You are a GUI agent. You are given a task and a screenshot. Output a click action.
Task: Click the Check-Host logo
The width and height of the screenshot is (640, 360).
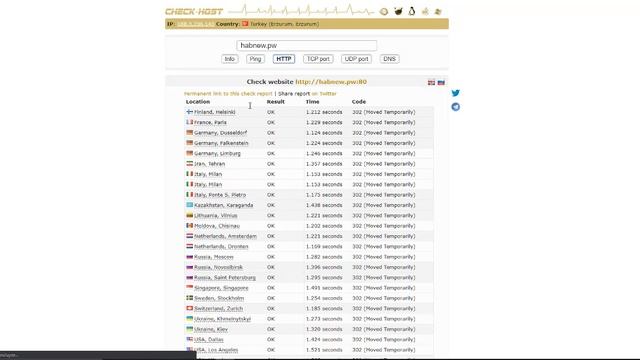pyautogui.click(x=194, y=12)
